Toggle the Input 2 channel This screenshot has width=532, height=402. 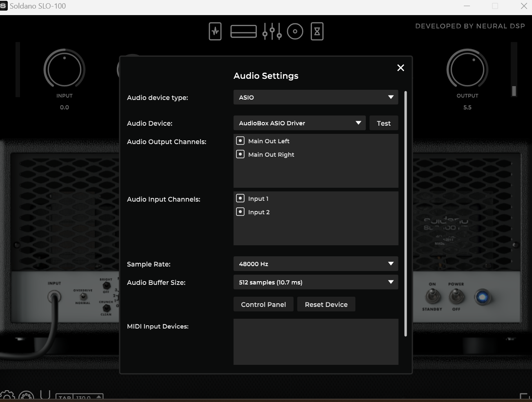point(240,212)
